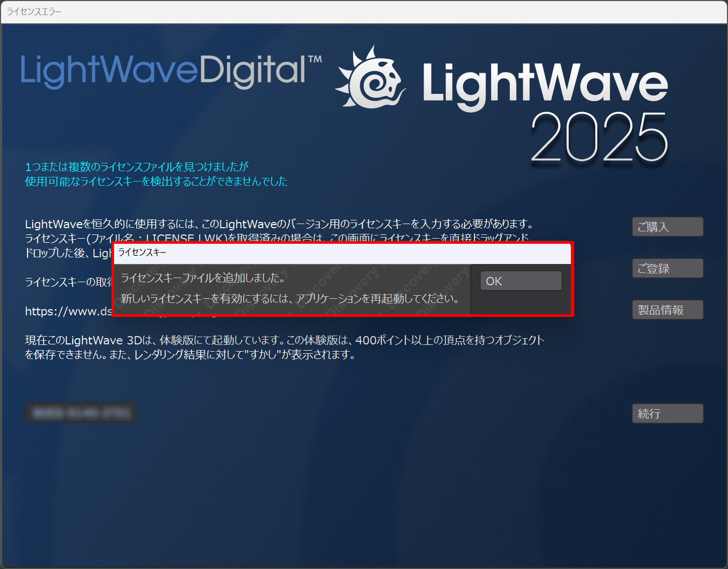
Task: Click the large 2025 version number
Action: click(599, 138)
